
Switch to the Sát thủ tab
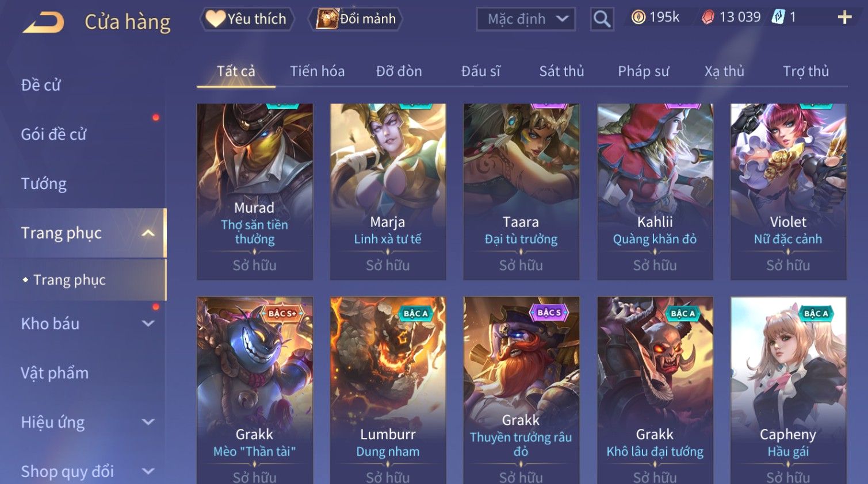(561, 71)
